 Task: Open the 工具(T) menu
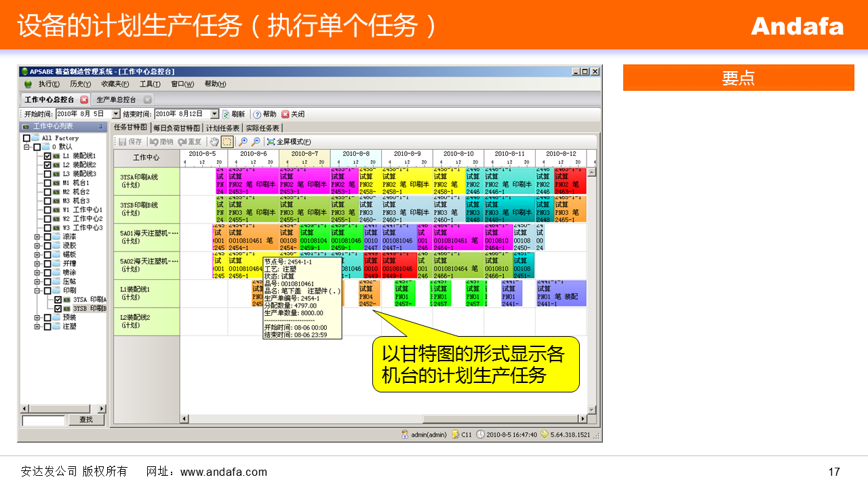tap(150, 84)
